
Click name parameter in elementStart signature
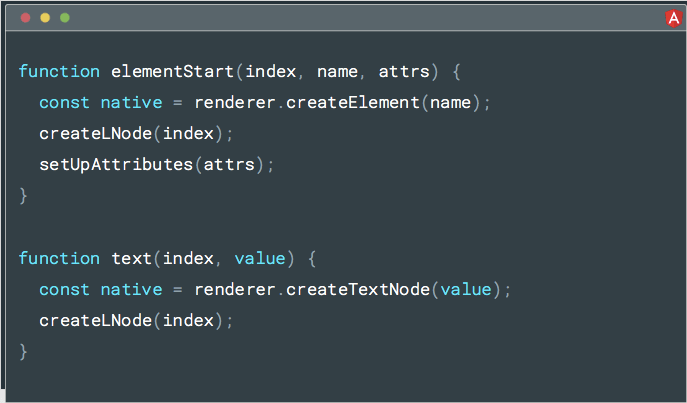point(337,71)
